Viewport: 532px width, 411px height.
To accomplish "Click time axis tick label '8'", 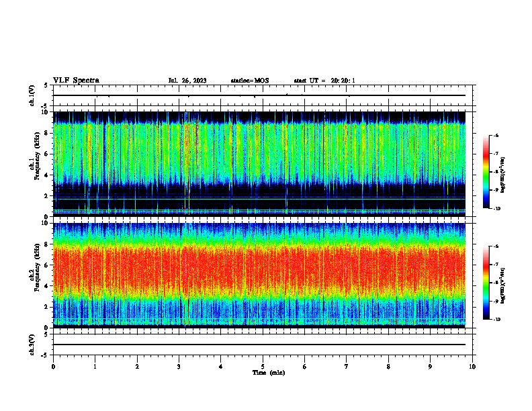I will point(388,367).
